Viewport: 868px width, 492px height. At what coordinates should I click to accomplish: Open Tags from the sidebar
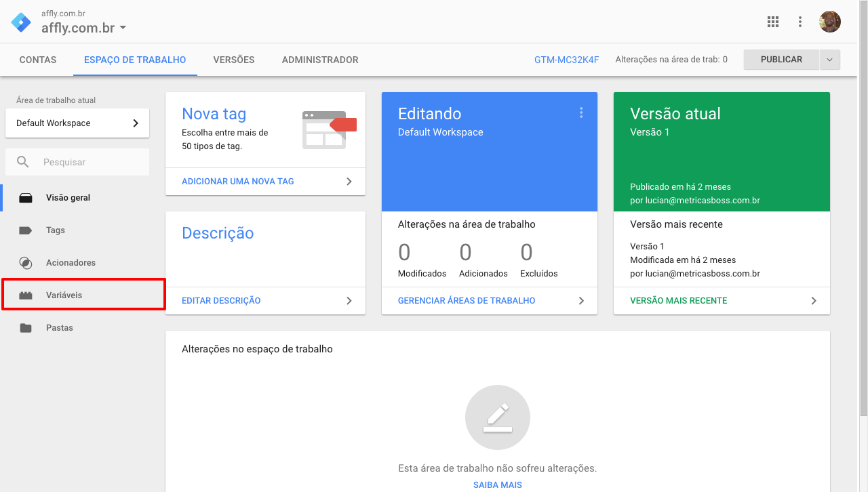tap(56, 230)
